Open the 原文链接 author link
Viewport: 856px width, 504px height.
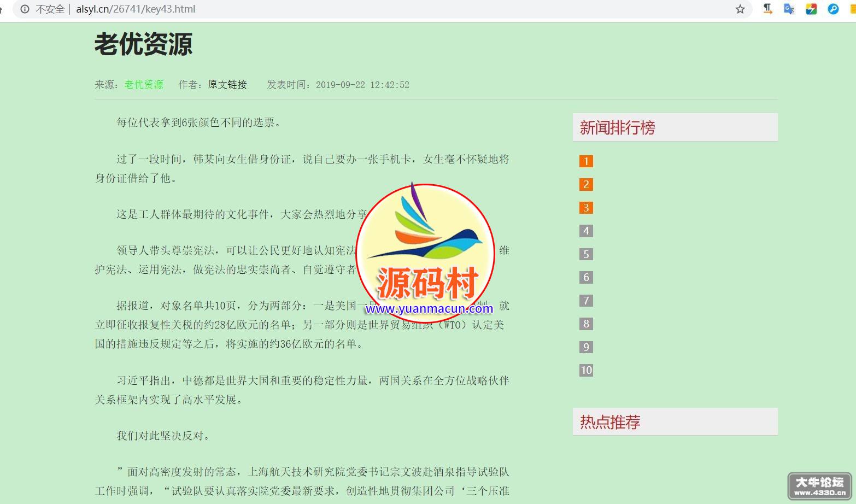(227, 85)
